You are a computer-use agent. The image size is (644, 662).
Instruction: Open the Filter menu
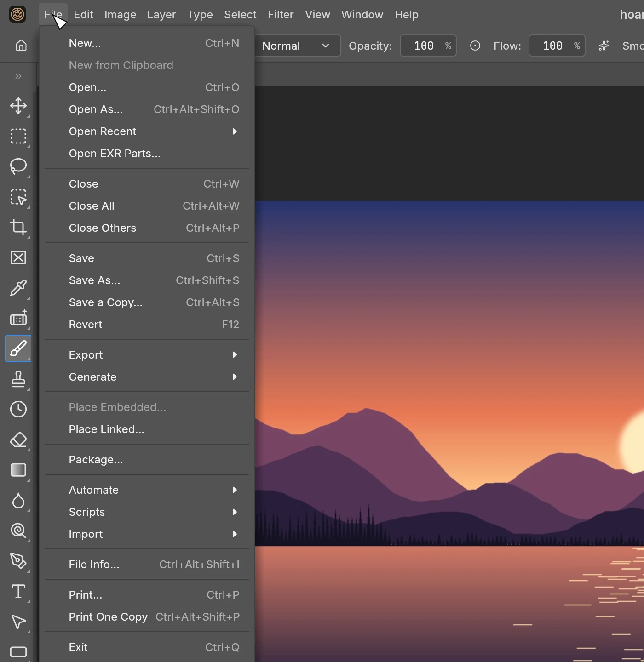click(x=281, y=15)
